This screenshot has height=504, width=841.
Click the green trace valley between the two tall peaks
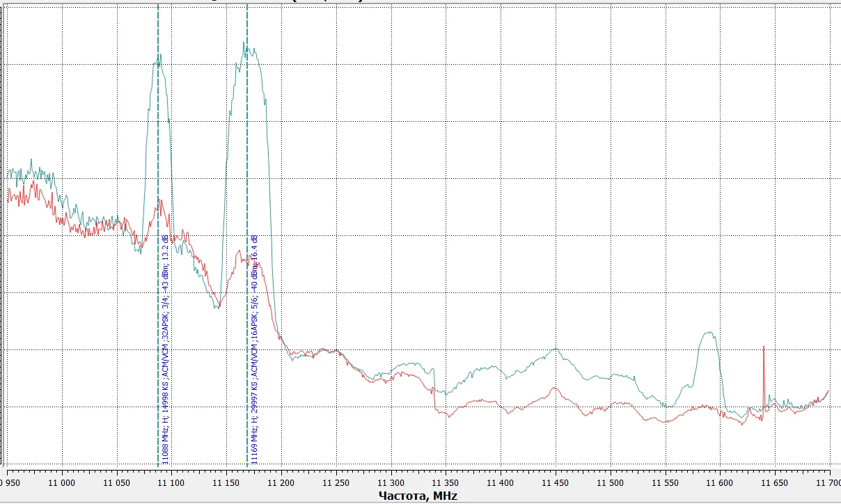pyautogui.click(x=218, y=306)
